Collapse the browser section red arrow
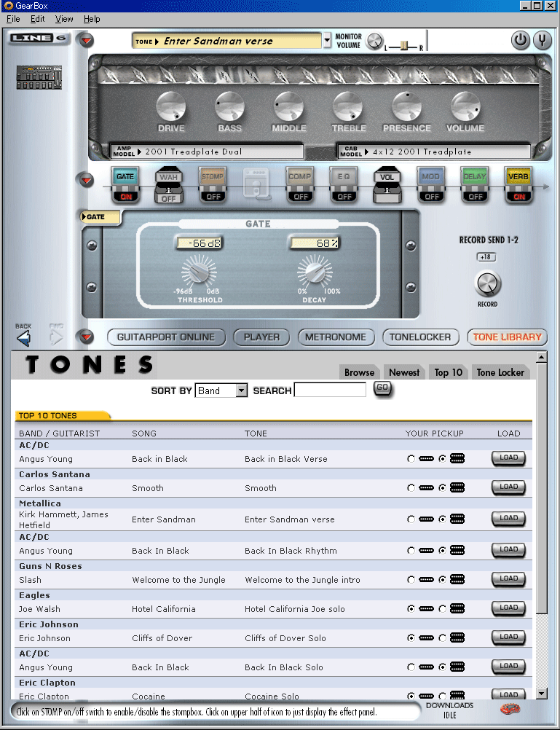The height and width of the screenshot is (730, 560). point(86,337)
